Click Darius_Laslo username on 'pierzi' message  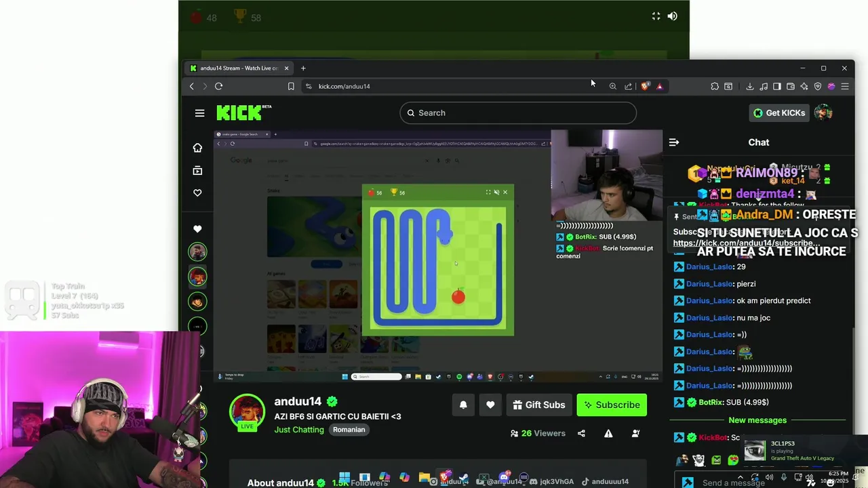tap(709, 284)
